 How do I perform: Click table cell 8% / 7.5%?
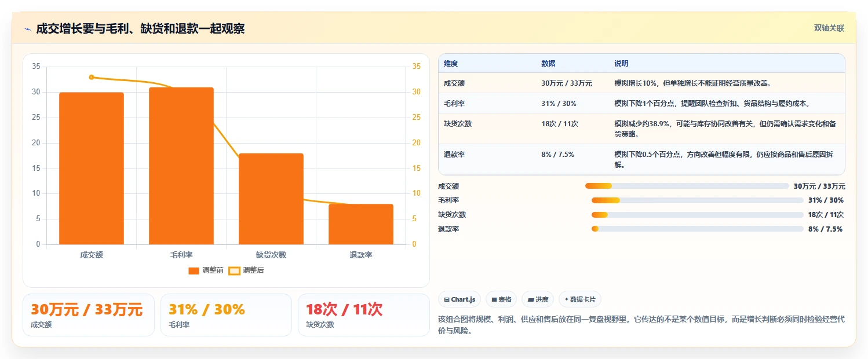(x=557, y=155)
